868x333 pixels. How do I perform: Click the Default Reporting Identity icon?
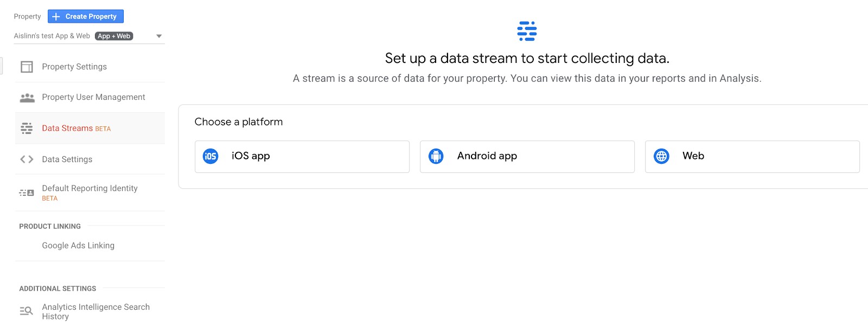[27, 193]
